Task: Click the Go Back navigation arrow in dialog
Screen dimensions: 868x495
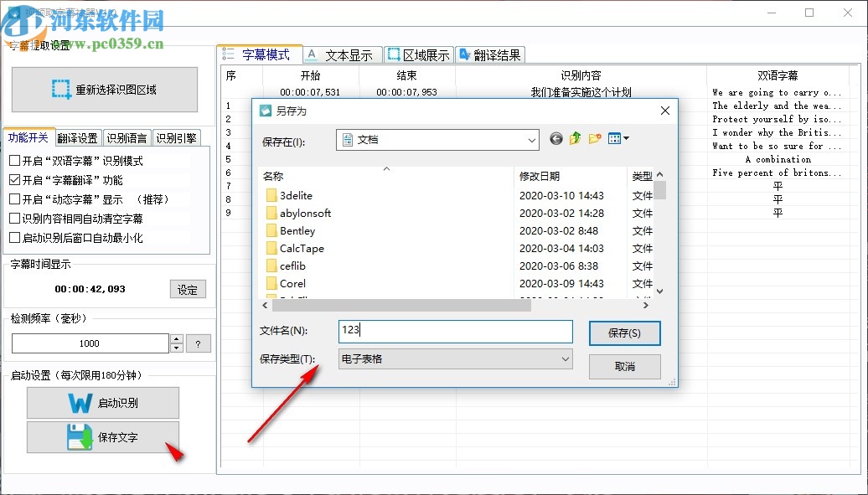Action: pyautogui.click(x=555, y=139)
